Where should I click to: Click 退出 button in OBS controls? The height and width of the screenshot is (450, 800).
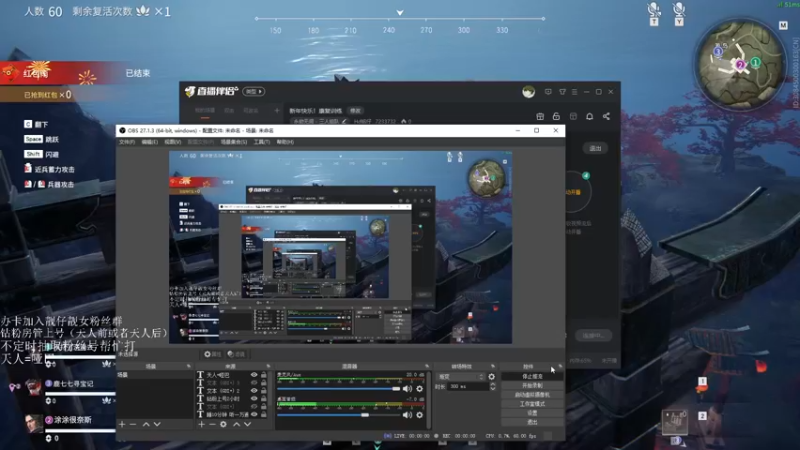pos(532,422)
